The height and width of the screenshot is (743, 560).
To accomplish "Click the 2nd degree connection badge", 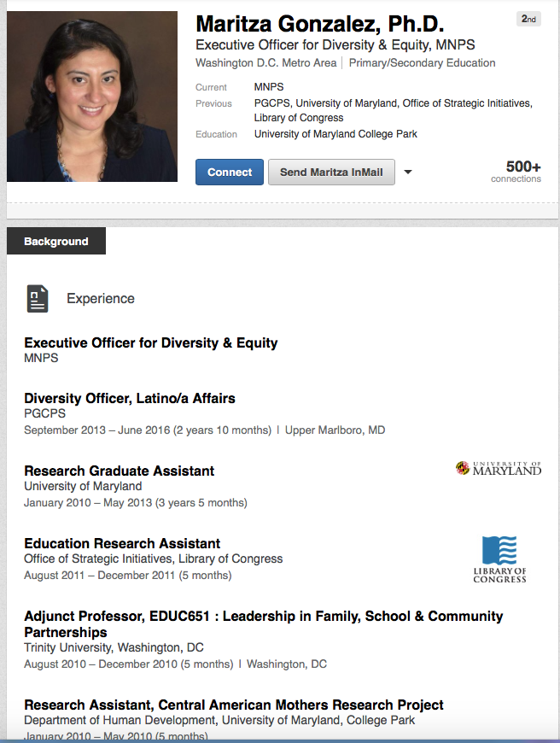I will [528, 19].
